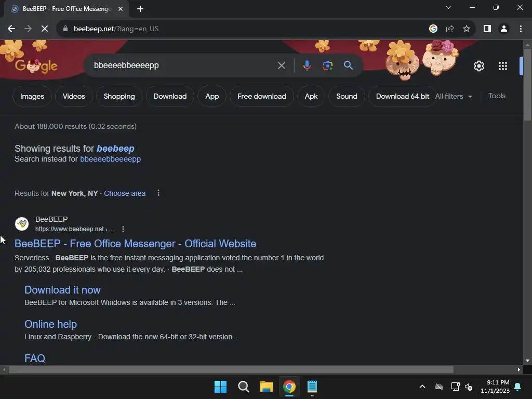The height and width of the screenshot is (399, 532).
Task: Click the OneDrive cloud tray icon
Action: click(x=439, y=387)
